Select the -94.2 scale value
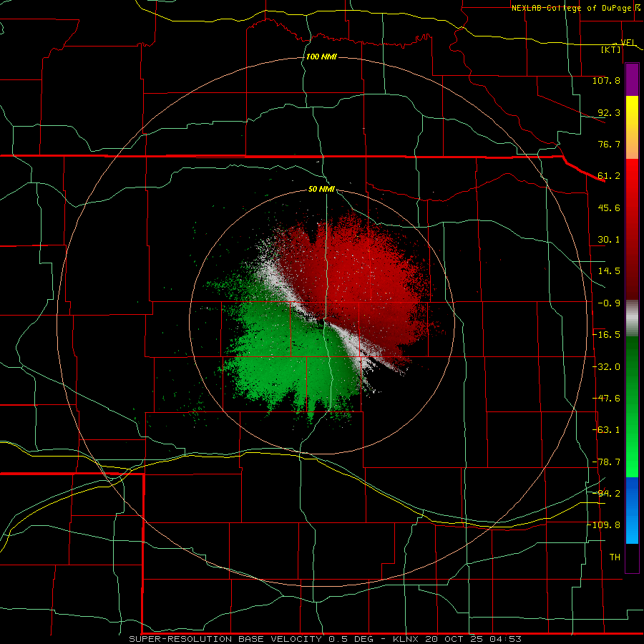Screen dimensions: 644x644 (606, 494)
